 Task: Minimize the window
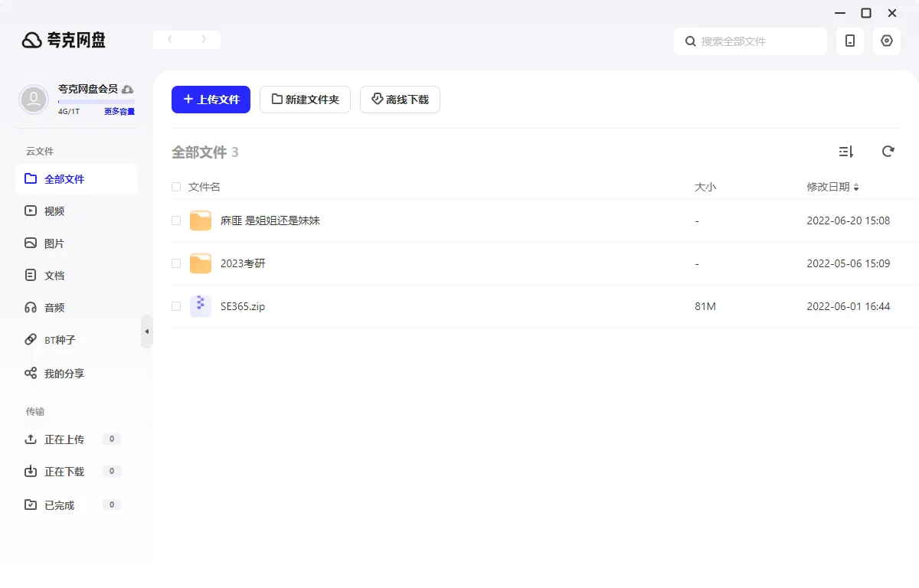click(x=840, y=13)
